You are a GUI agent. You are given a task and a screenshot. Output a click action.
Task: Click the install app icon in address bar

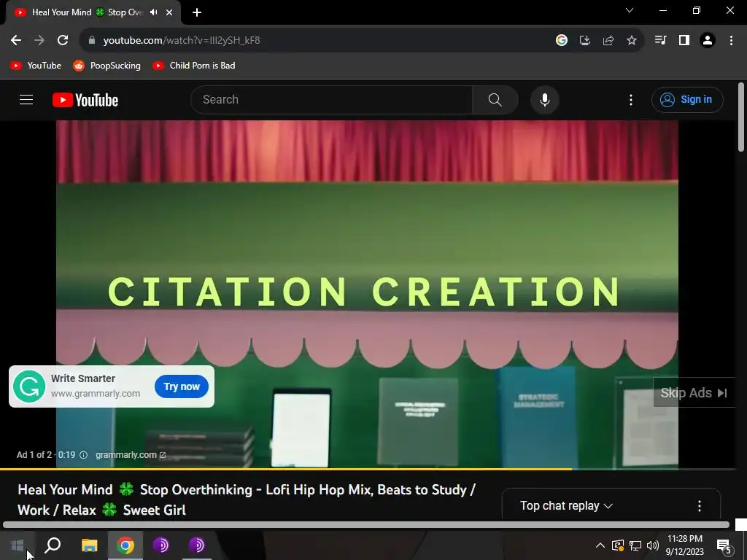585,41
